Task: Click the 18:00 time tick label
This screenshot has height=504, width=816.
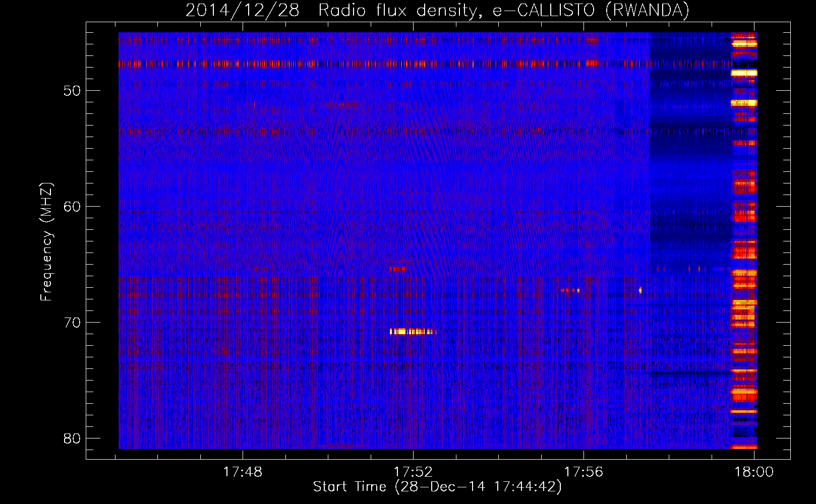Action: [x=754, y=472]
